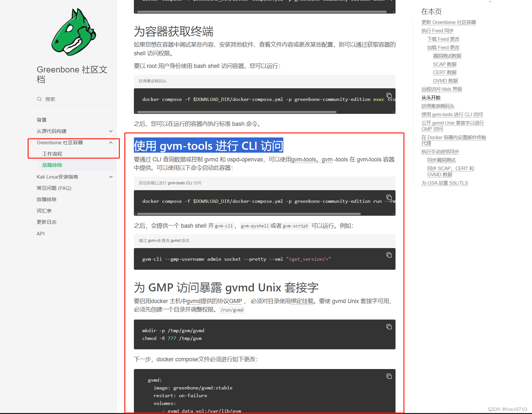Collapse the Greenbone 社区容器 section
Viewport: 532px width, 414px height.
pos(111,142)
